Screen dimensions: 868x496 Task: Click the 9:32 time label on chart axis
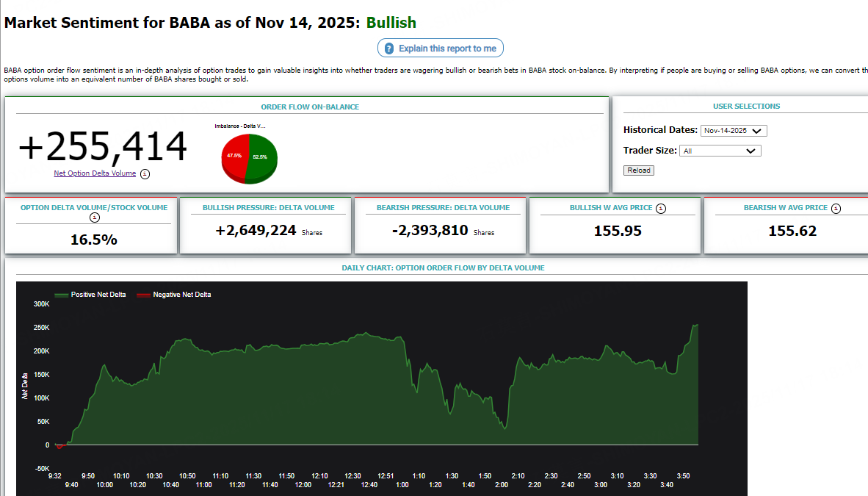(x=55, y=476)
